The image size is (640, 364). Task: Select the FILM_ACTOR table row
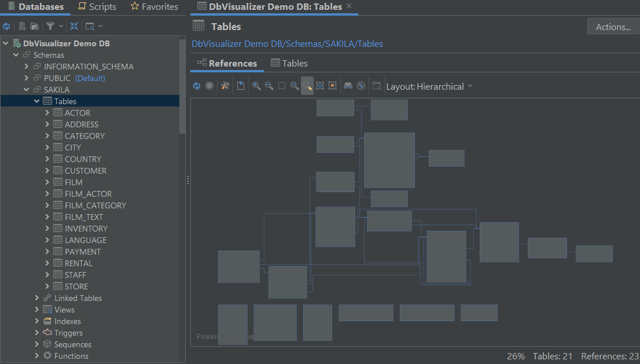point(90,194)
